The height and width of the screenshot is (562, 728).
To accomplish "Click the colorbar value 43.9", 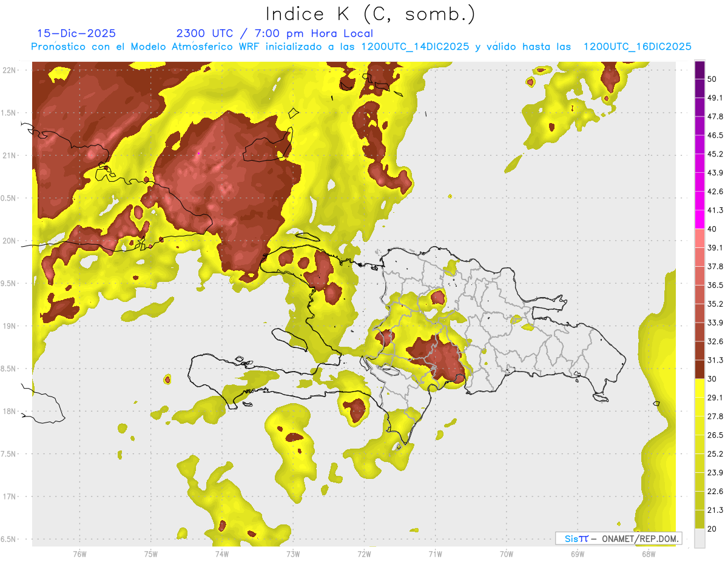I will pyautogui.click(x=716, y=173).
